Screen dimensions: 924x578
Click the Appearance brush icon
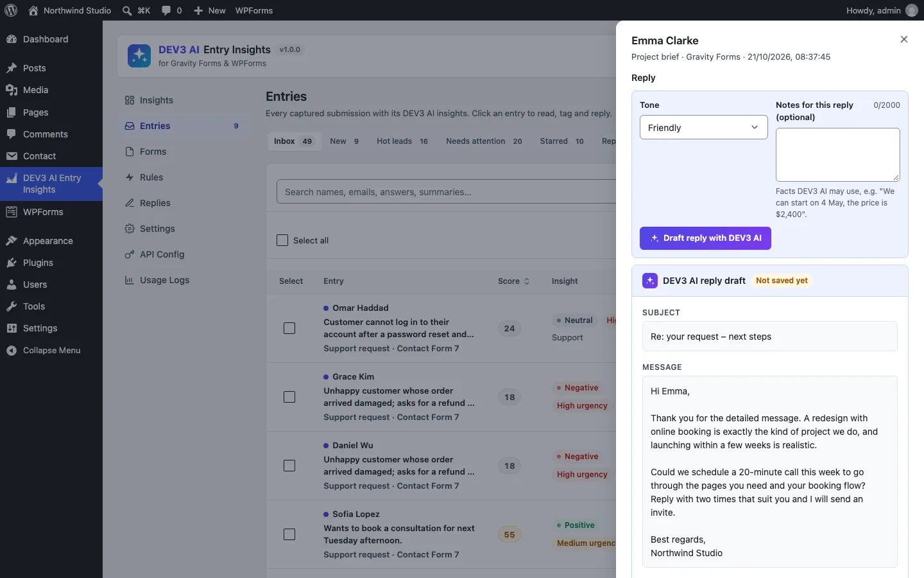coord(12,241)
